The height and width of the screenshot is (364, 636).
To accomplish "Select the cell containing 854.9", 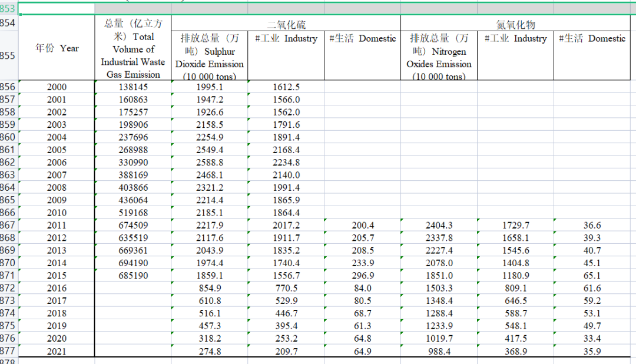I will [x=209, y=288].
